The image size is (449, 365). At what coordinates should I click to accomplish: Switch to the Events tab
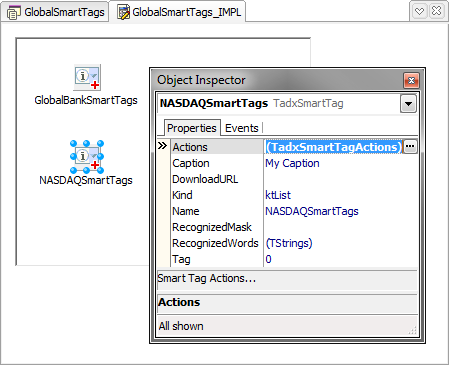click(242, 128)
